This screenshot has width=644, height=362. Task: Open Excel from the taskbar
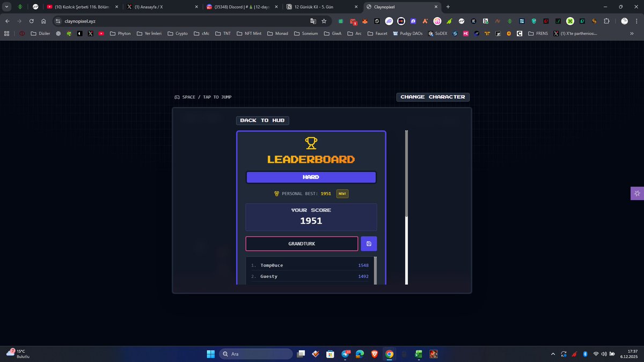pos(419,354)
